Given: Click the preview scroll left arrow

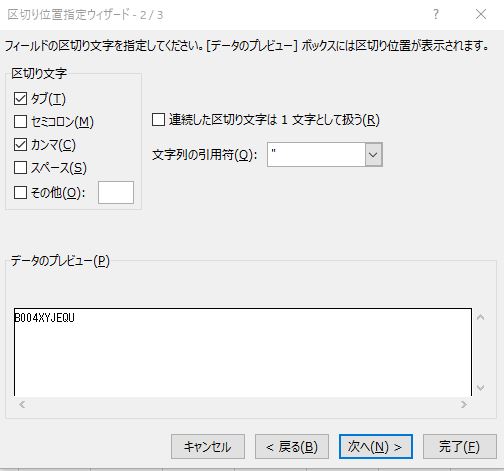Looking at the screenshot, I should [22, 405].
